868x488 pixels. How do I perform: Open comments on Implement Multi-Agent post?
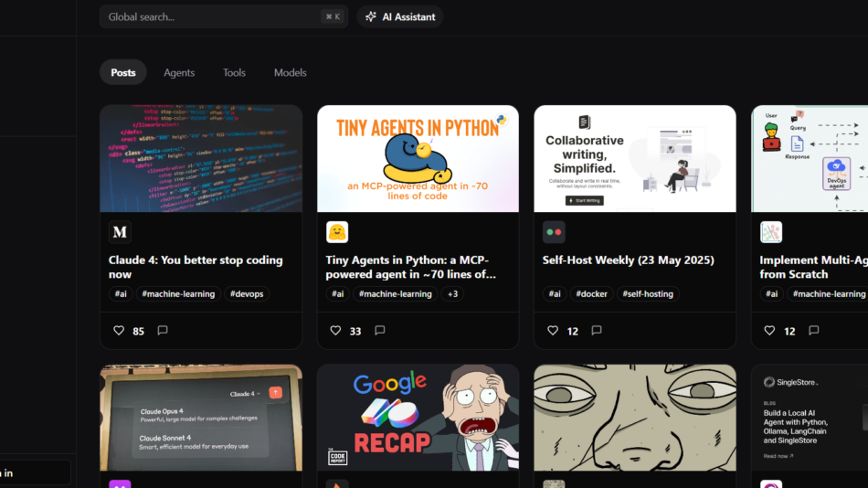[x=814, y=330]
